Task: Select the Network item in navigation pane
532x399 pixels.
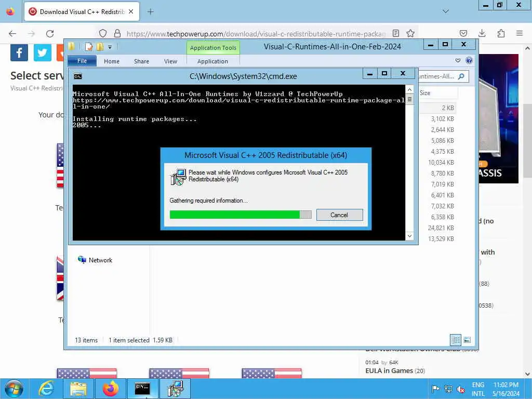Action: coord(95,260)
